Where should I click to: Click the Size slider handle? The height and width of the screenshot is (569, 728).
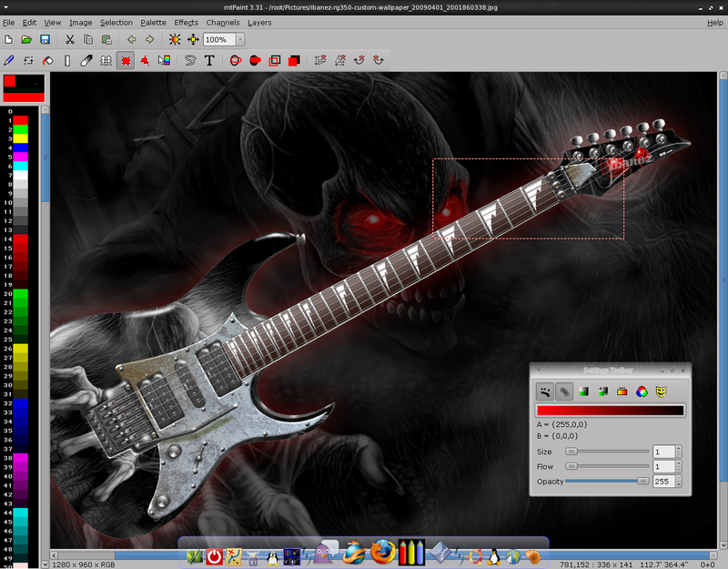[571, 451]
